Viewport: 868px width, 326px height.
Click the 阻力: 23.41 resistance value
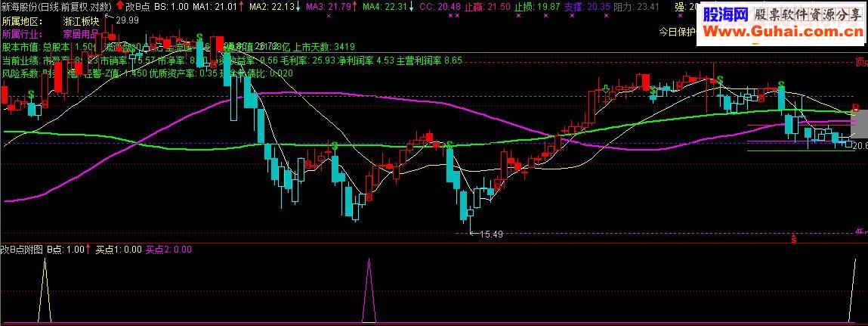pos(637,7)
